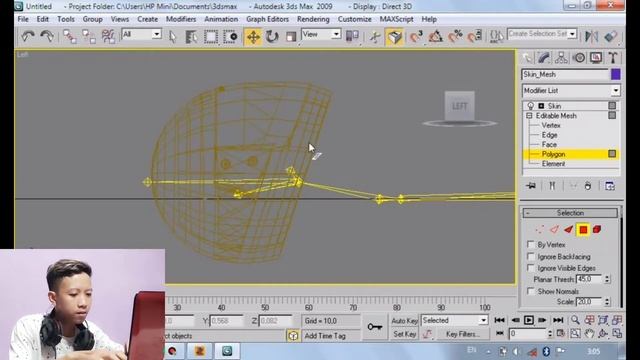
Task: Open the Key Filters dialog
Action: point(462,334)
